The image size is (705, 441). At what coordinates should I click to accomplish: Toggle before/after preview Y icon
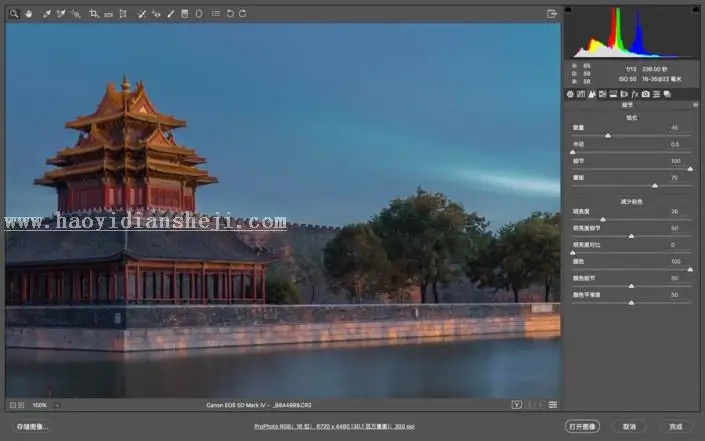coord(517,405)
